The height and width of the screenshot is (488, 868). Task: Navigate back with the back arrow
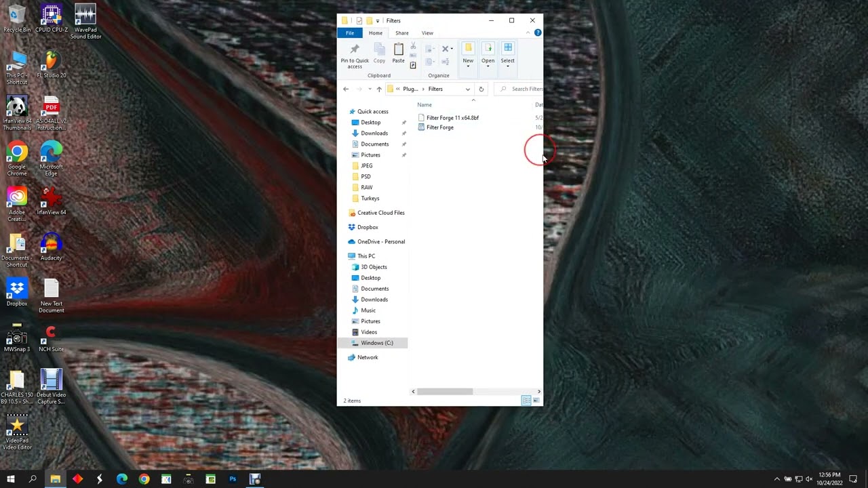click(x=346, y=89)
